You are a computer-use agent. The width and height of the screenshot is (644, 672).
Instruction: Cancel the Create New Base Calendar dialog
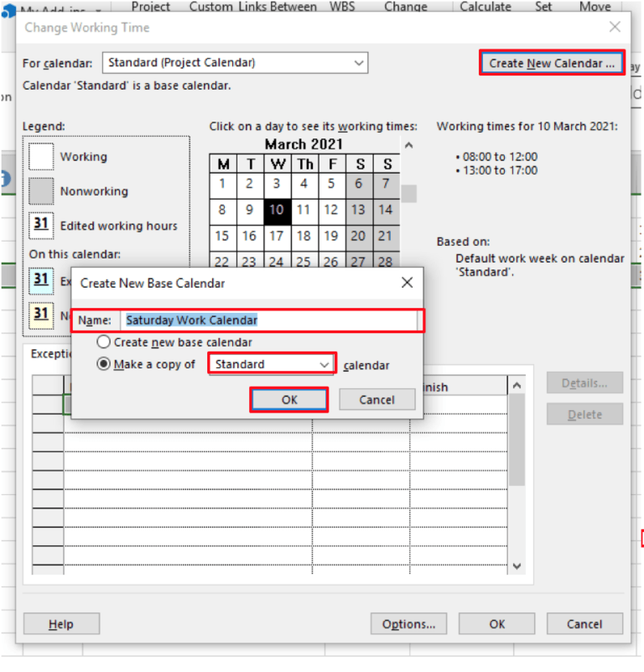pos(377,399)
